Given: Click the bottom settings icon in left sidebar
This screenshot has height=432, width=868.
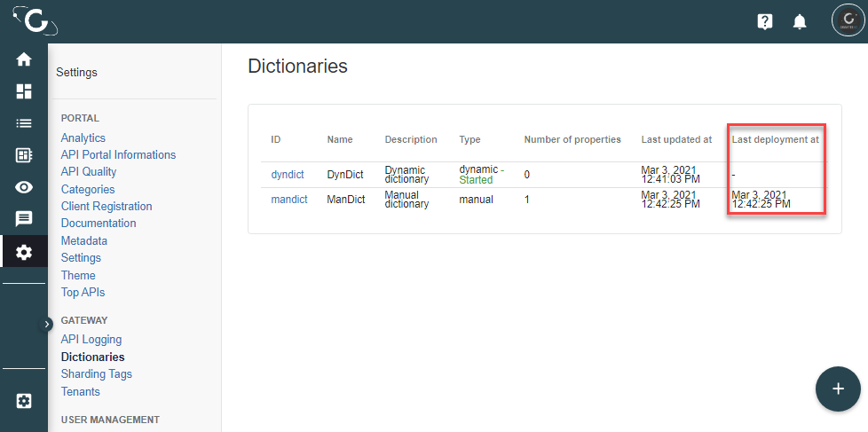Looking at the screenshot, I should click(x=24, y=401).
